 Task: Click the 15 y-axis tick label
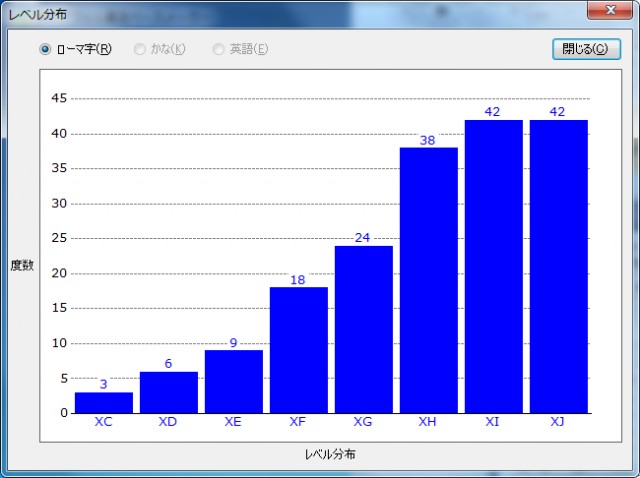pos(59,308)
